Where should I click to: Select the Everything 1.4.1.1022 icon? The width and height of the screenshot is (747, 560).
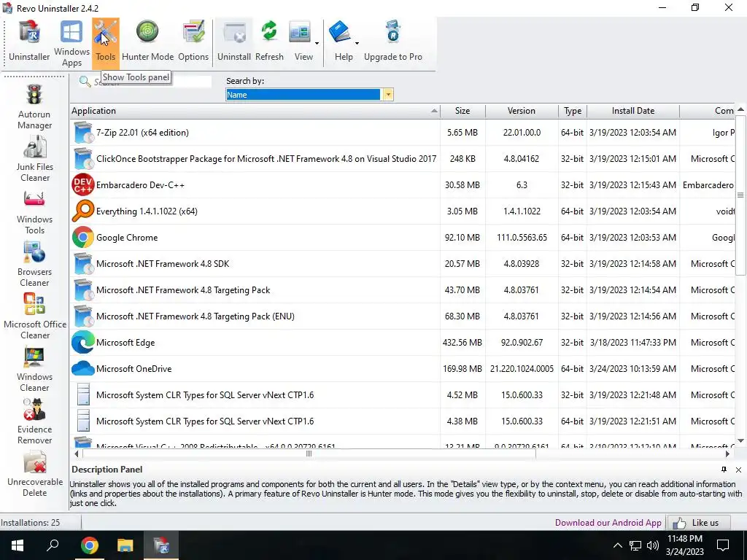83,211
